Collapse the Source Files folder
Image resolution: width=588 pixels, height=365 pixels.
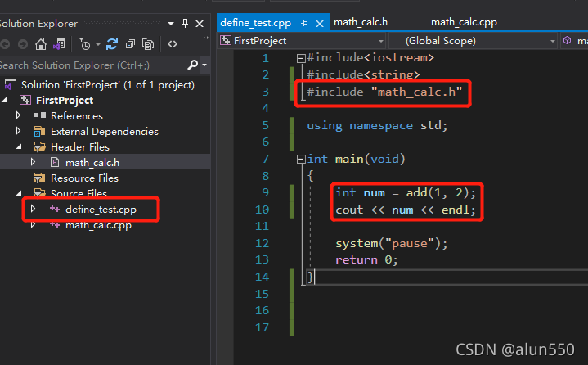point(19,194)
